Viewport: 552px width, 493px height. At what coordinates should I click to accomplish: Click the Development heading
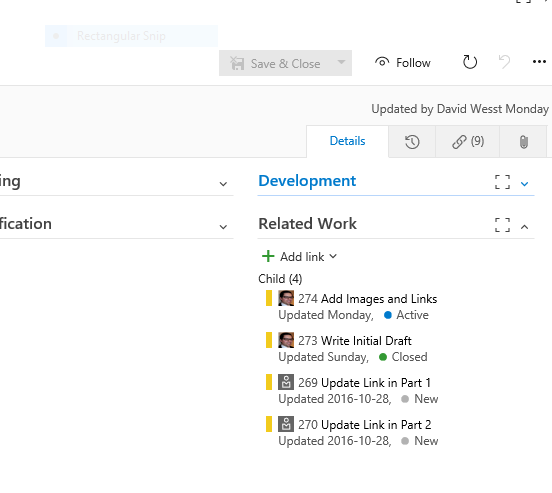click(307, 181)
